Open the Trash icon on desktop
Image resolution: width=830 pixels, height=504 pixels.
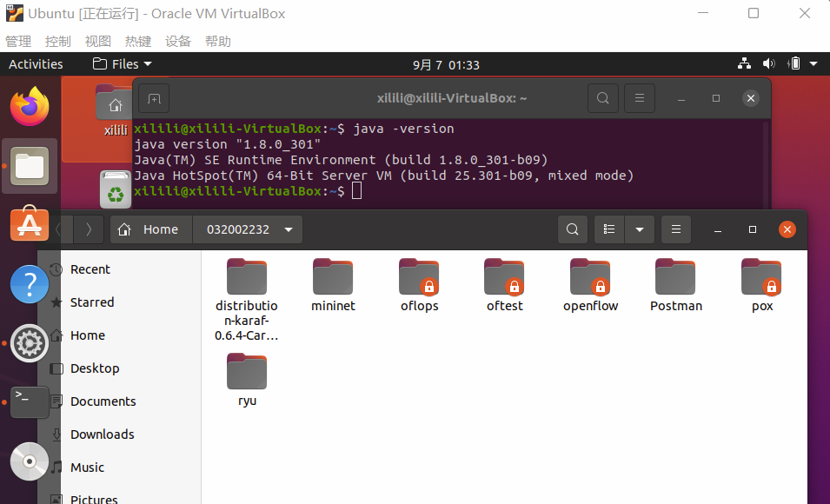coord(115,189)
